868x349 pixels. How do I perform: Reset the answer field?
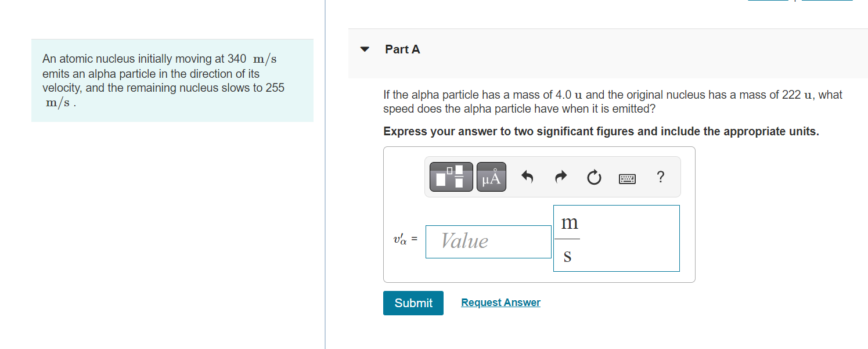pos(593,177)
